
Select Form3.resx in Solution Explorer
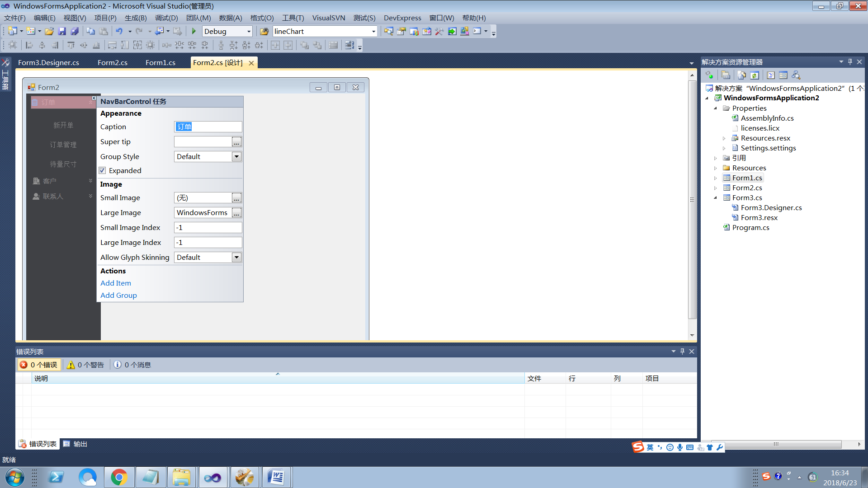(x=759, y=217)
